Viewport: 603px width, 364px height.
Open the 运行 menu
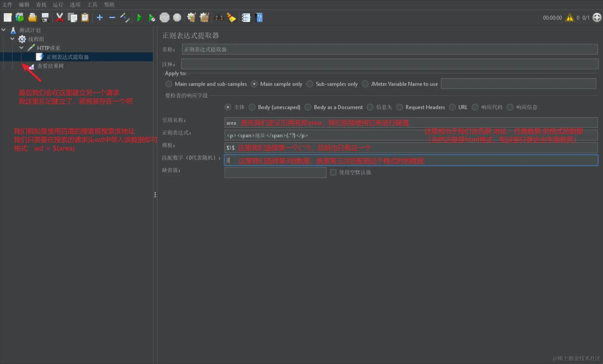click(x=58, y=4)
